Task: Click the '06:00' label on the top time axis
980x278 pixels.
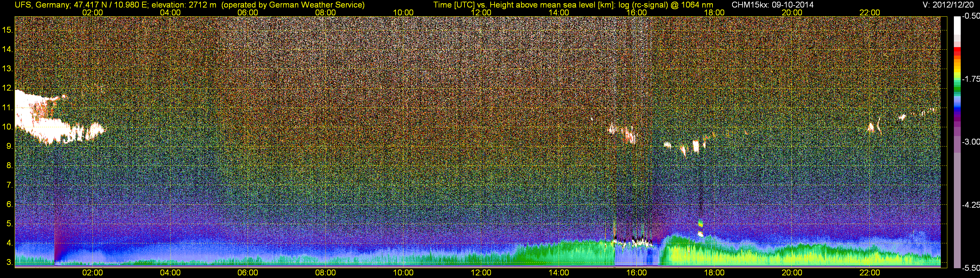Action: pyautogui.click(x=248, y=12)
